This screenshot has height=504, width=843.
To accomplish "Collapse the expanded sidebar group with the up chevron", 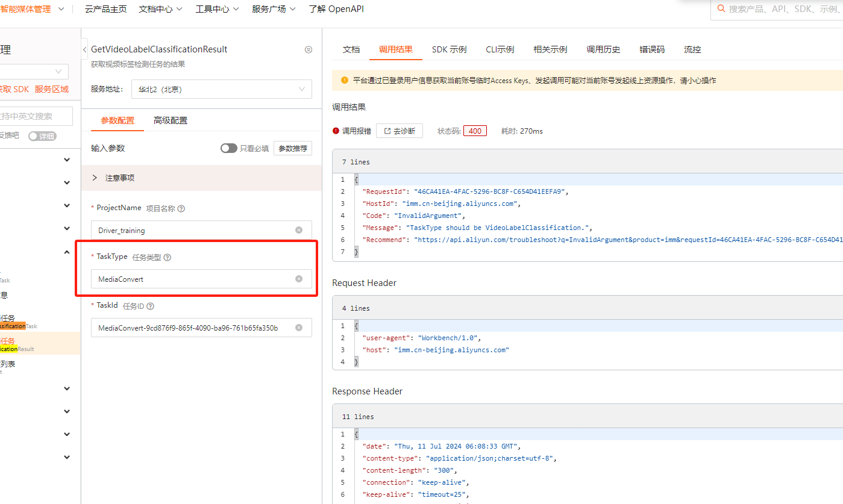I will coord(67,252).
